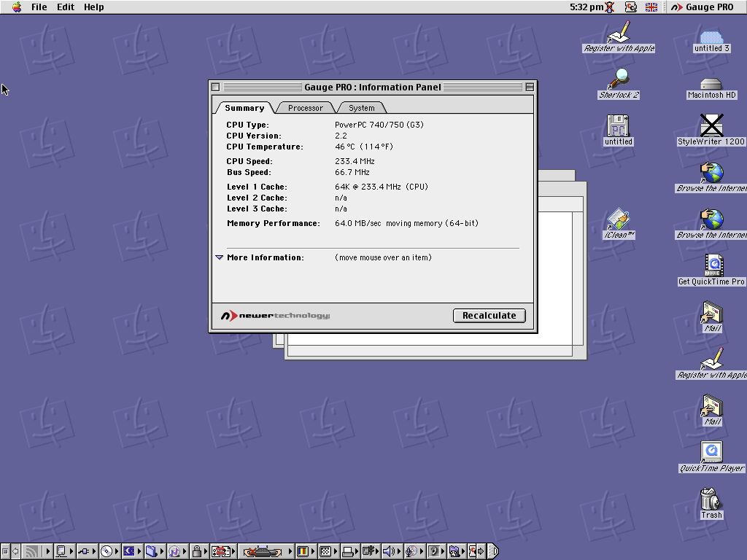Image resolution: width=747 pixels, height=560 pixels.
Task: Open the arrow next to the Energy Saver module
Action: tap(139, 551)
